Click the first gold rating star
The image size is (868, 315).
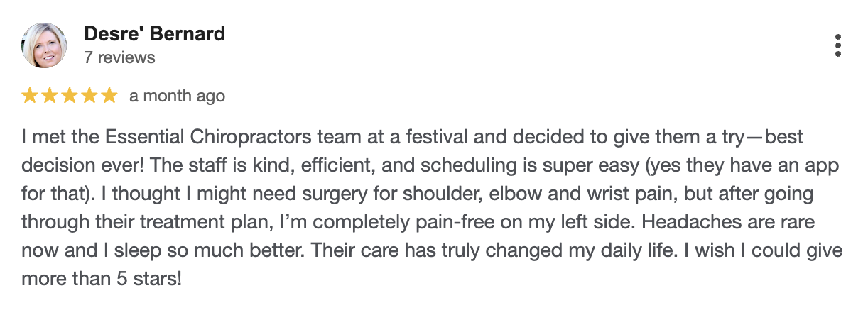(31, 96)
